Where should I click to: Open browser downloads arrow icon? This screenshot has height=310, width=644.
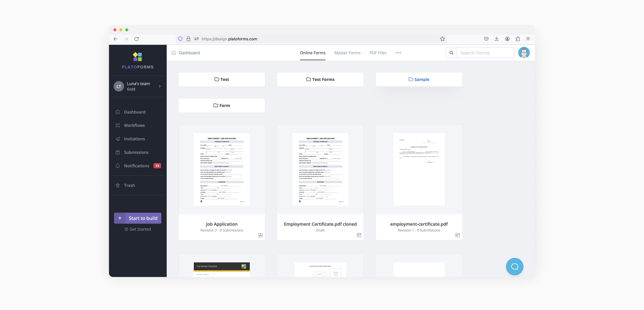click(x=496, y=39)
